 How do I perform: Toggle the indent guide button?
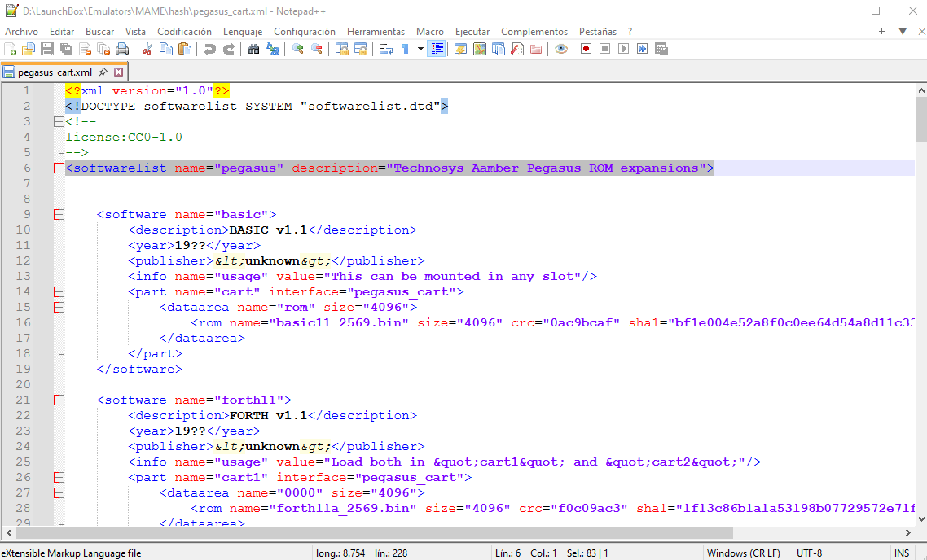(437, 49)
